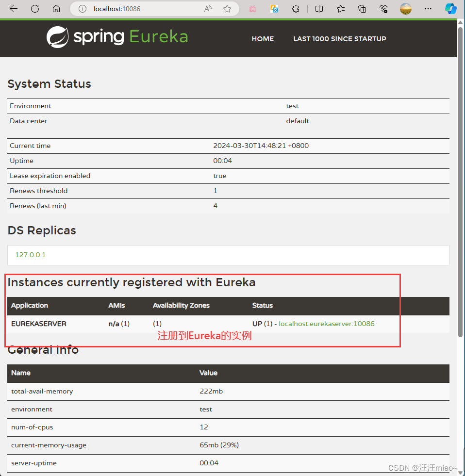
Task: Select the current time value 2024-03-30T14:48:21
Action: pos(261,146)
